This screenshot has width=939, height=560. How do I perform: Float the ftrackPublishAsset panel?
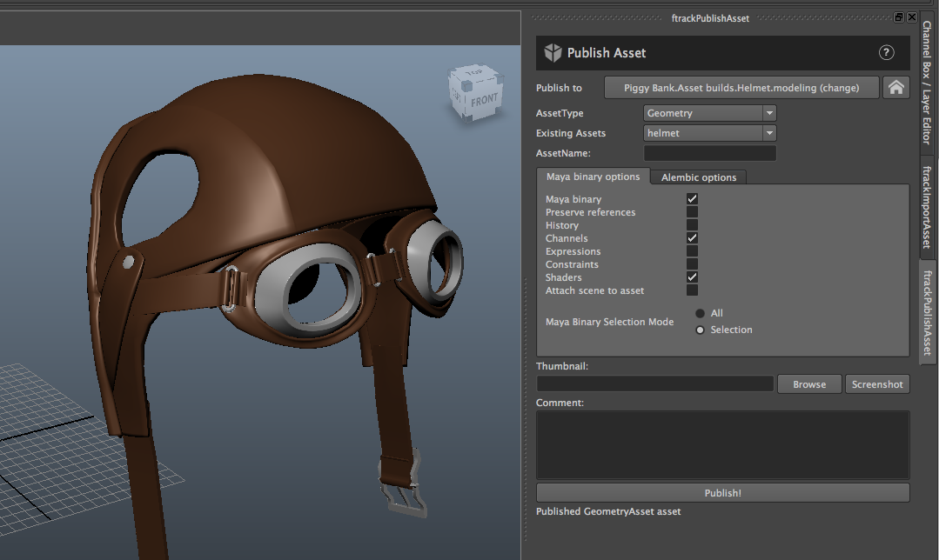pyautogui.click(x=899, y=17)
